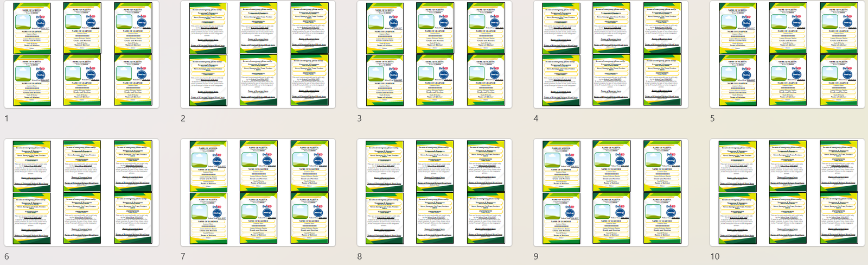Click the slide number 10 label

pyautogui.click(x=715, y=256)
